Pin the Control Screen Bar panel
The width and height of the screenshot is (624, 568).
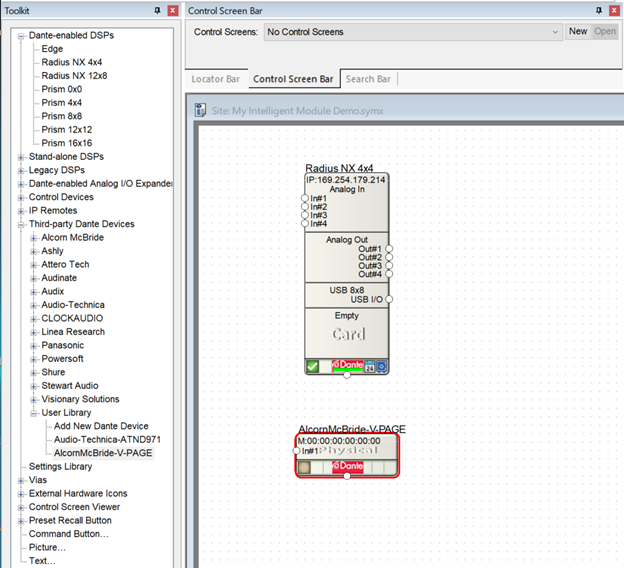click(x=599, y=11)
